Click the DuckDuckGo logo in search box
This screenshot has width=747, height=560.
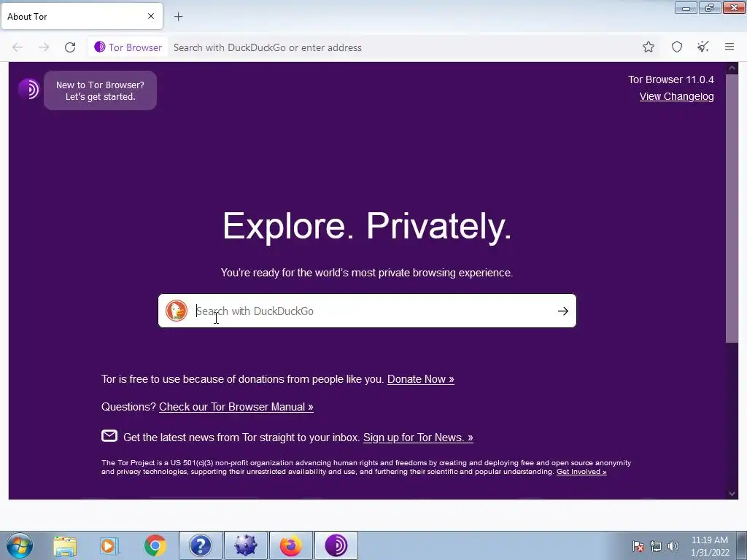pos(177,311)
